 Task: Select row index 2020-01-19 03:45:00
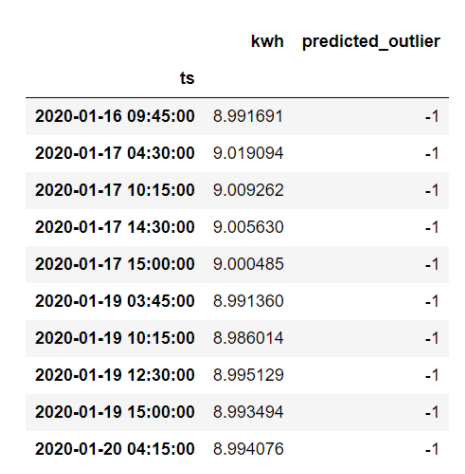[115, 301]
